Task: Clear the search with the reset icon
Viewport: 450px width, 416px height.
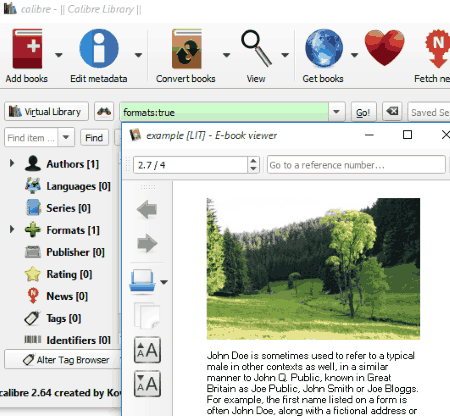Action: coord(392,111)
